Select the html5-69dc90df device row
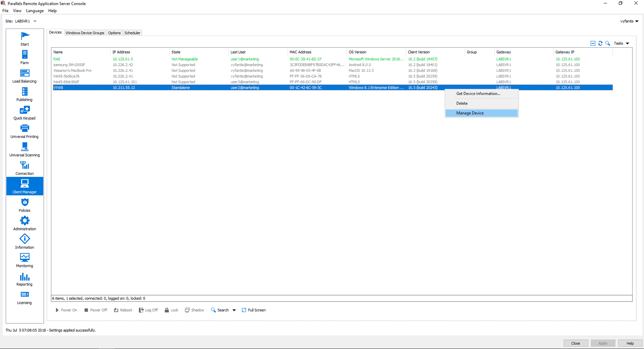This screenshot has width=644, height=349. (333, 82)
